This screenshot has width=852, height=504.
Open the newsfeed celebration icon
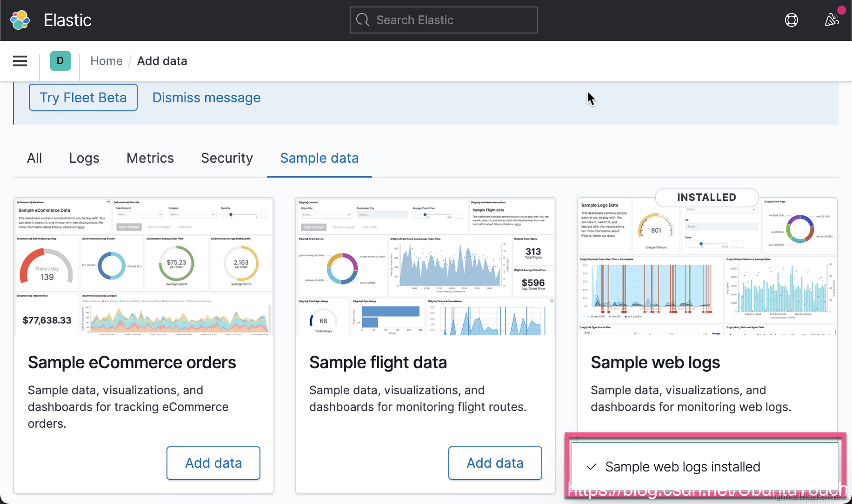(x=832, y=20)
